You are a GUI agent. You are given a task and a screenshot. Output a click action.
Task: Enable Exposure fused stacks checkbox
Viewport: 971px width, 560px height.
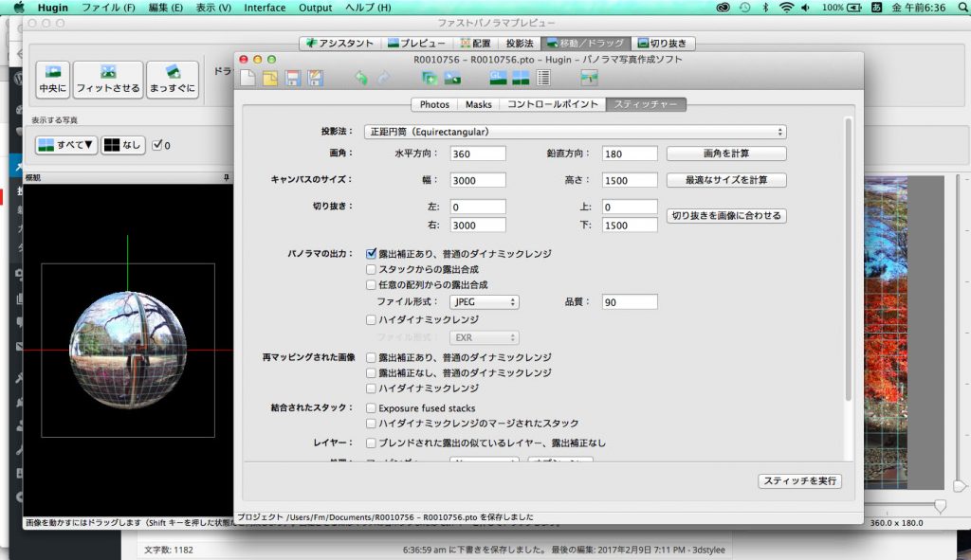click(x=371, y=407)
